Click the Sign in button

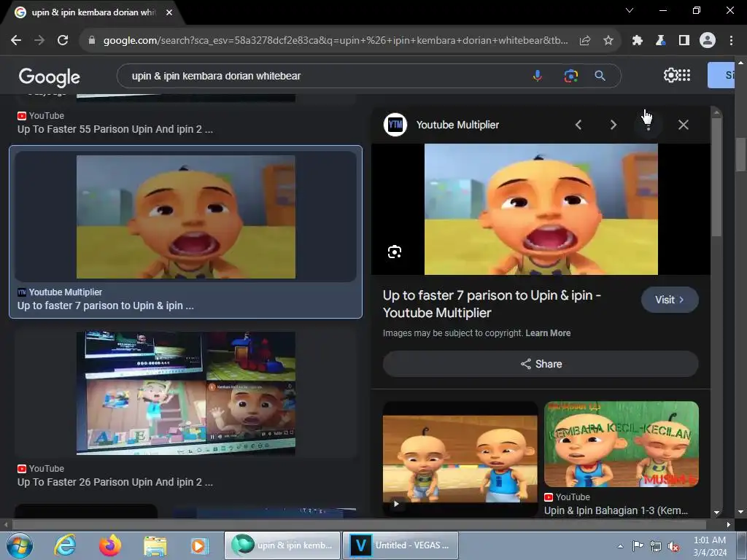click(721, 75)
